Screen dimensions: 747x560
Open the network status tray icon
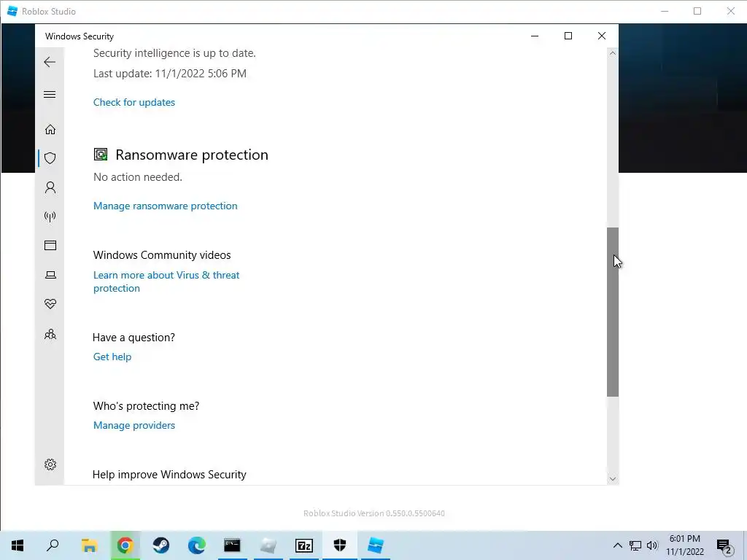(x=635, y=545)
